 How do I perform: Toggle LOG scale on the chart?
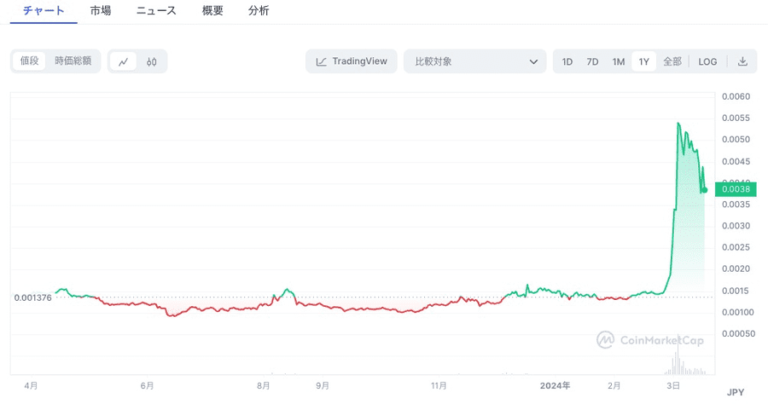(707, 61)
